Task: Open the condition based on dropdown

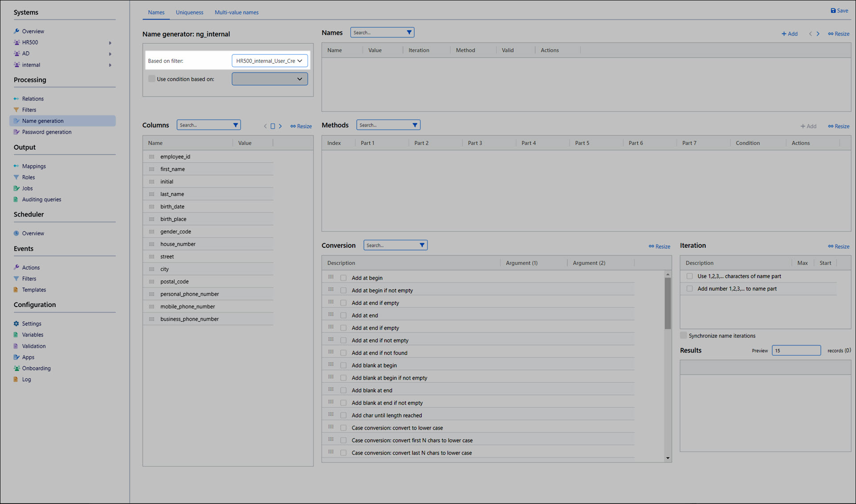Action: click(269, 79)
